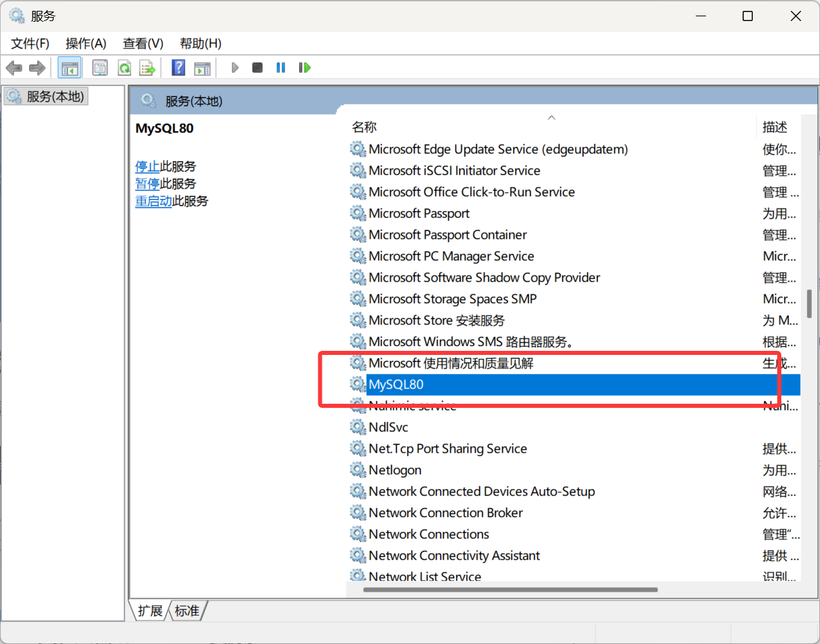The image size is (820, 644).
Task: Open the 帮助(H) menu
Action: [200, 43]
